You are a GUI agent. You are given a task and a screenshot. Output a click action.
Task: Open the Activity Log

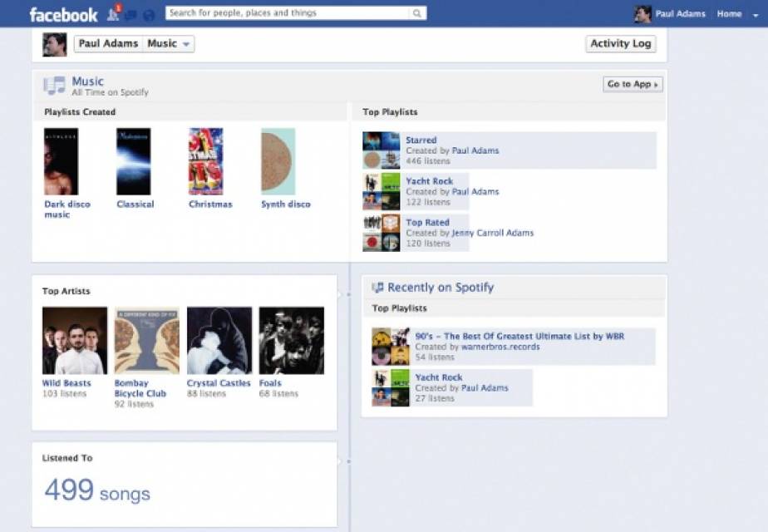[x=620, y=43]
